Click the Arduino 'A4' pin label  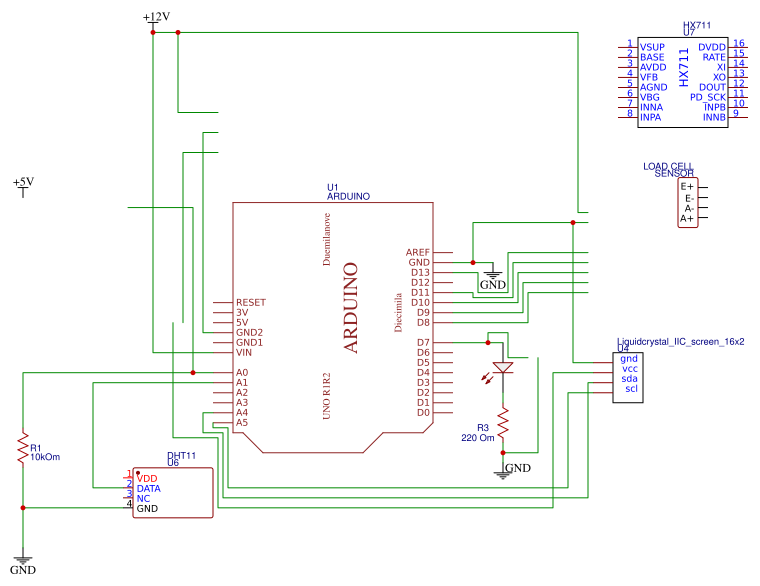point(242,413)
